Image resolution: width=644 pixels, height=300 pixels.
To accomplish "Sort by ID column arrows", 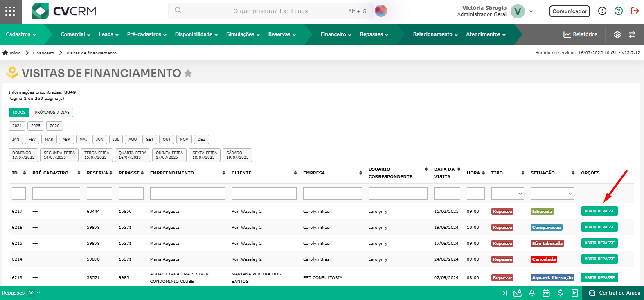I will click(25, 173).
